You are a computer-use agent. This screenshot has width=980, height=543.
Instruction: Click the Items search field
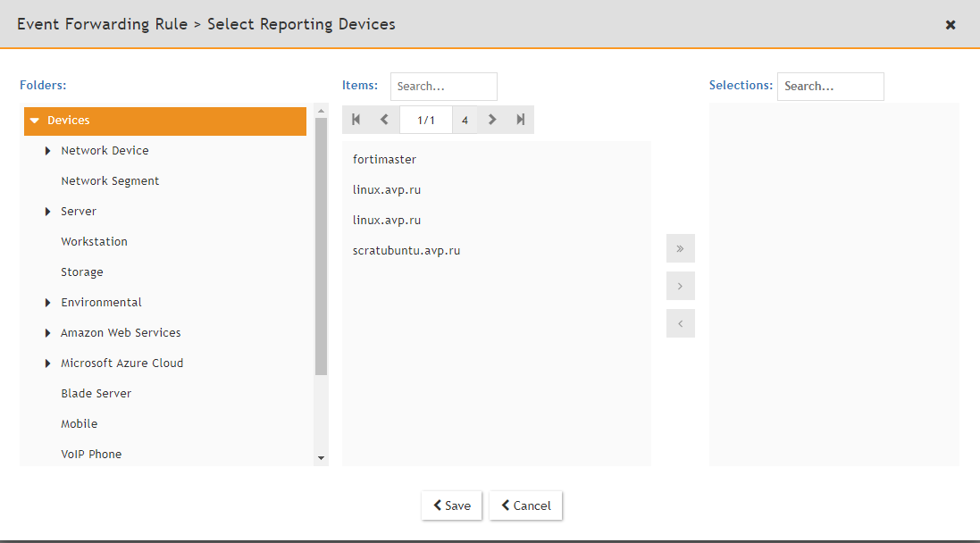(444, 86)
